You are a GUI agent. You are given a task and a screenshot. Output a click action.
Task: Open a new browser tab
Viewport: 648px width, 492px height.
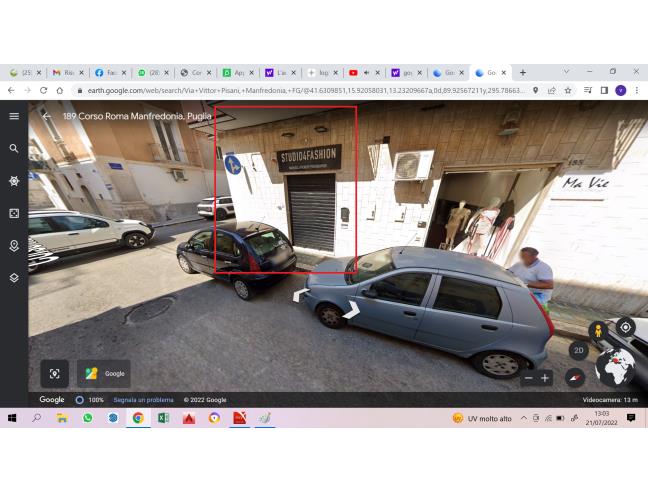[522, 73]
